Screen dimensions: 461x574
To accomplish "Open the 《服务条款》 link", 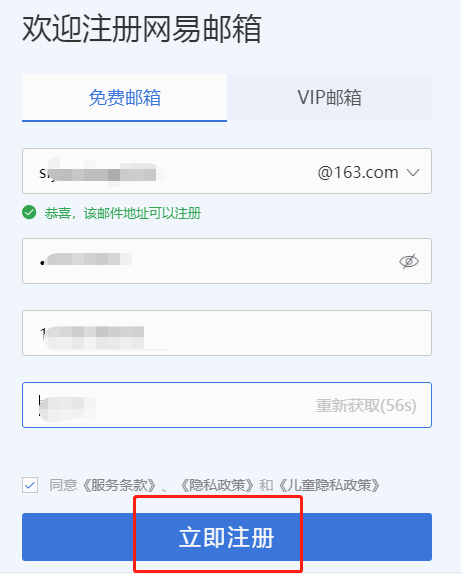I will [x=119, y=485].
